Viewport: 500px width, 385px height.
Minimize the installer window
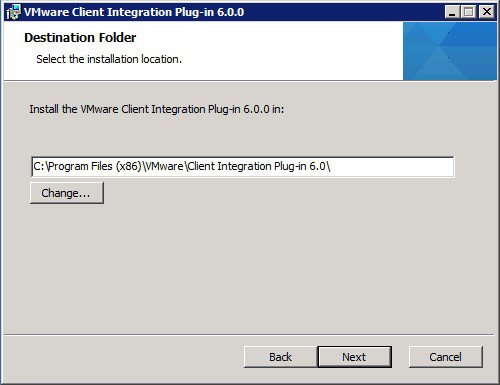point(452,12)
